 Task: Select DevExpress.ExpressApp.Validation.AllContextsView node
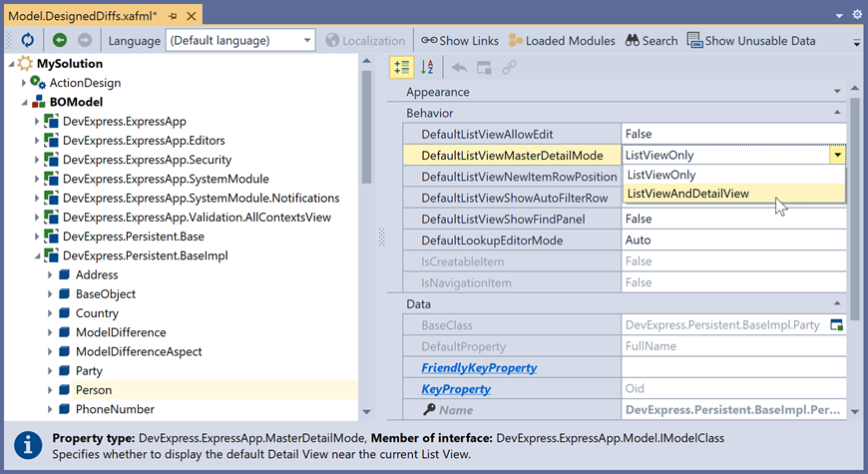197,218
